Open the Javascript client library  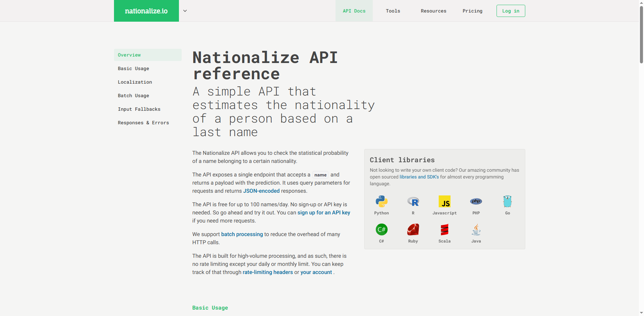click(x=444, y=202)
